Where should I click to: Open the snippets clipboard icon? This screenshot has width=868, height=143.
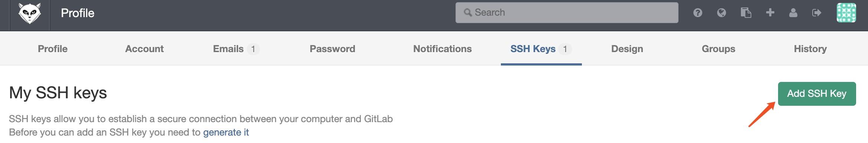[746, 13]
